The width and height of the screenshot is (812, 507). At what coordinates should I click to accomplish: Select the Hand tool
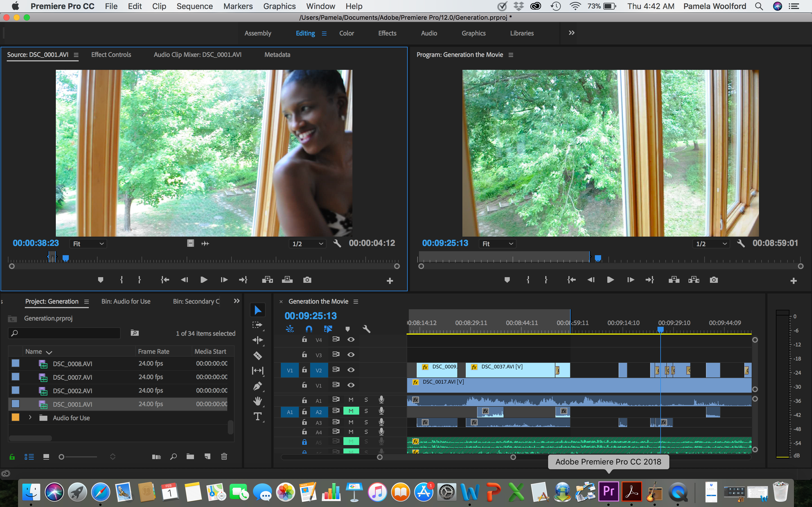[x=257, y=401]
